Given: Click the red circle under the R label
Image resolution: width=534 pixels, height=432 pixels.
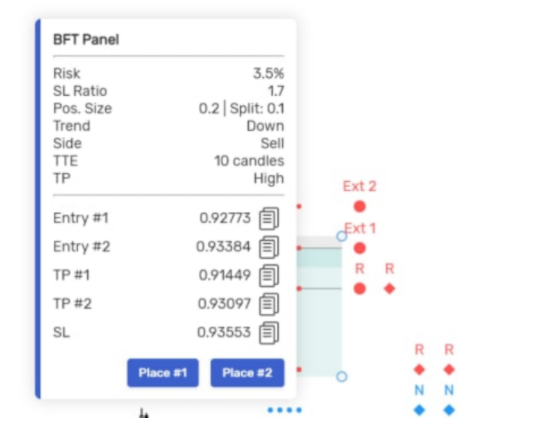Looking at the screenshot, I should pyautogui.click(x=360, y=289).
